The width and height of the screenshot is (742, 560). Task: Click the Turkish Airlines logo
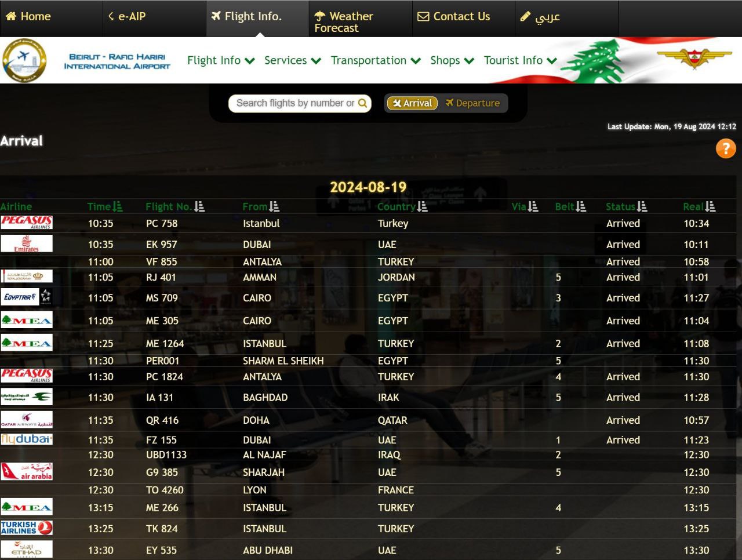[x=27, y=528]
